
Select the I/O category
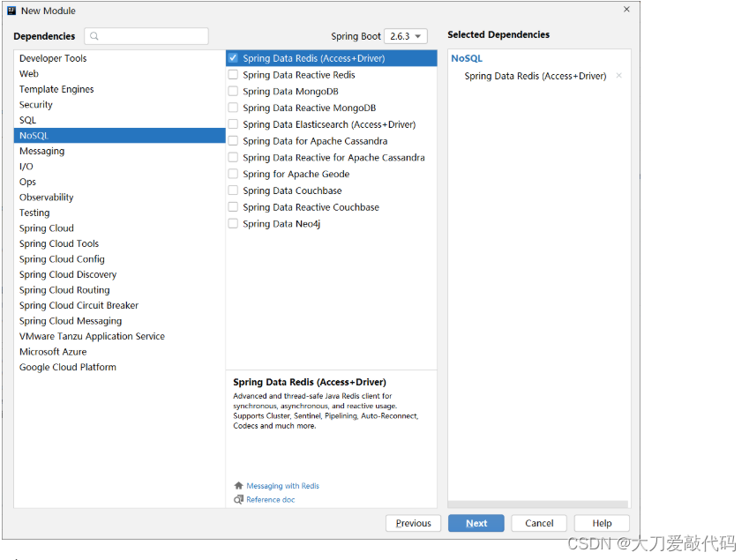[119, 166]
